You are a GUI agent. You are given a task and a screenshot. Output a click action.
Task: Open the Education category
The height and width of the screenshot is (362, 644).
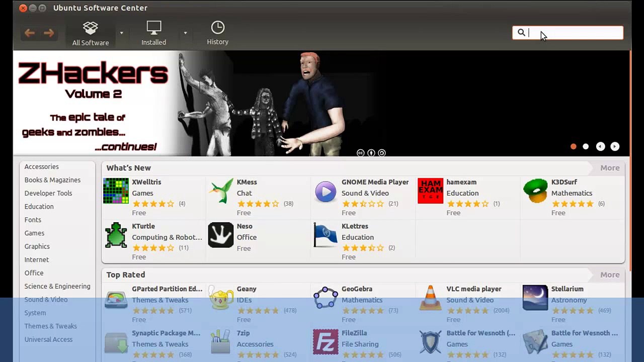(x=39, y=207)
